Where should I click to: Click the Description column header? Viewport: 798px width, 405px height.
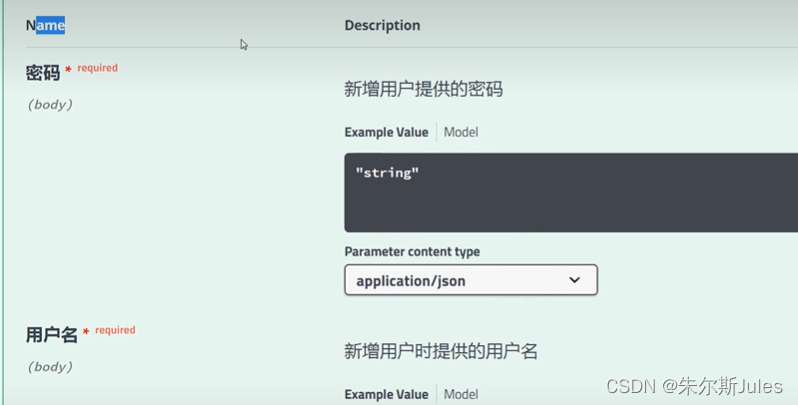(x=382, y=25)
